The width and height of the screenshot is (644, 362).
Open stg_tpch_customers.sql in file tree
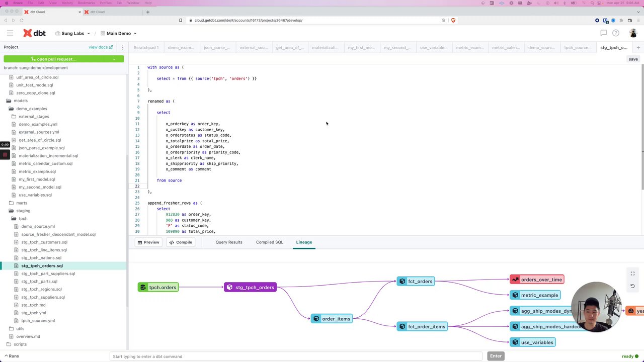coord(44,242)
